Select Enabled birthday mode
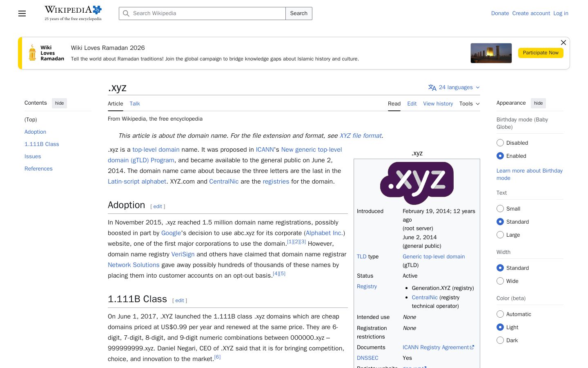Viewport: 588px width, 368px height. click(500, 156)
